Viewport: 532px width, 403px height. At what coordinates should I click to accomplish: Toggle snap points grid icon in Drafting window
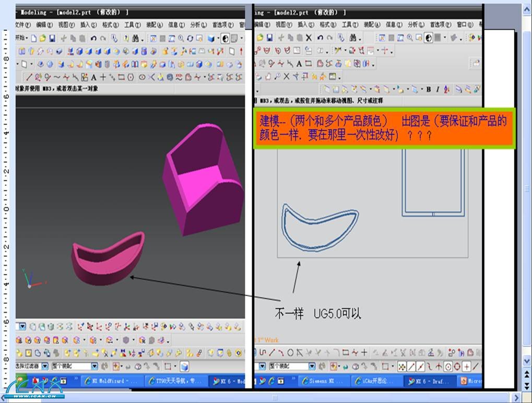401,366
